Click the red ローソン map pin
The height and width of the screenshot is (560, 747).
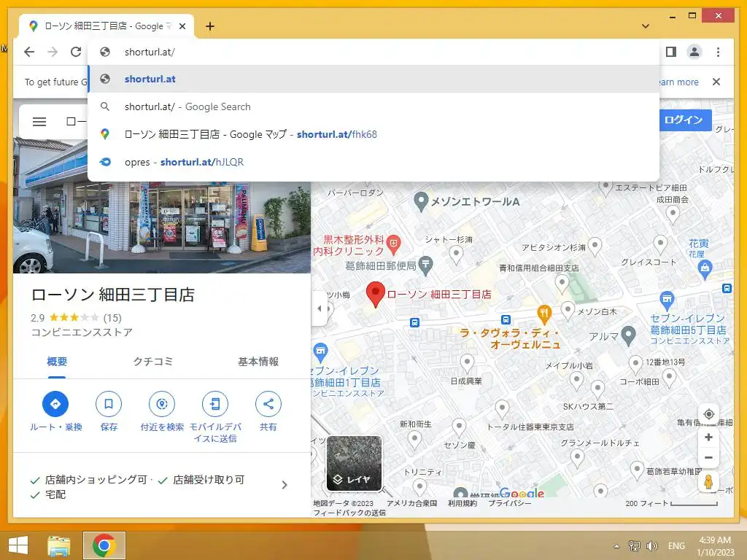[376, 295]
